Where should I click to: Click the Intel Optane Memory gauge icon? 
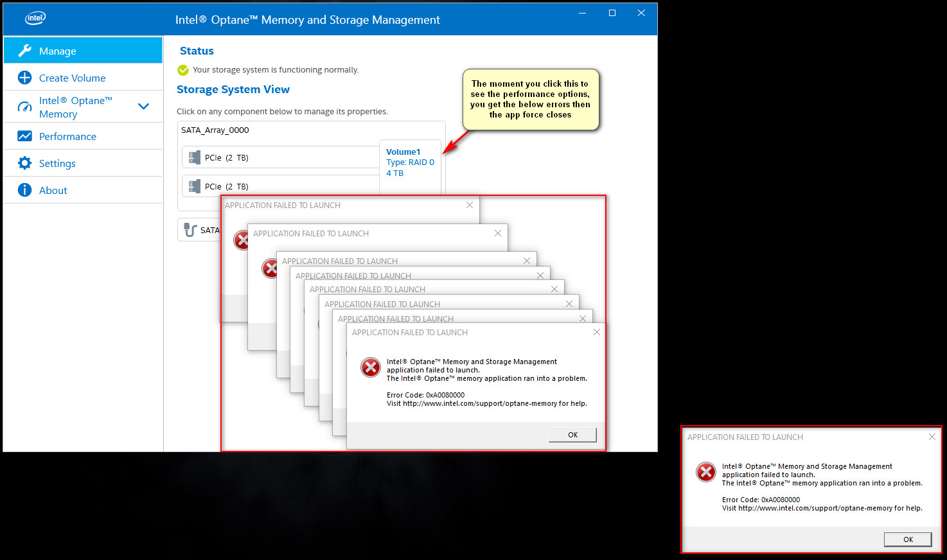tap(24, 107)
